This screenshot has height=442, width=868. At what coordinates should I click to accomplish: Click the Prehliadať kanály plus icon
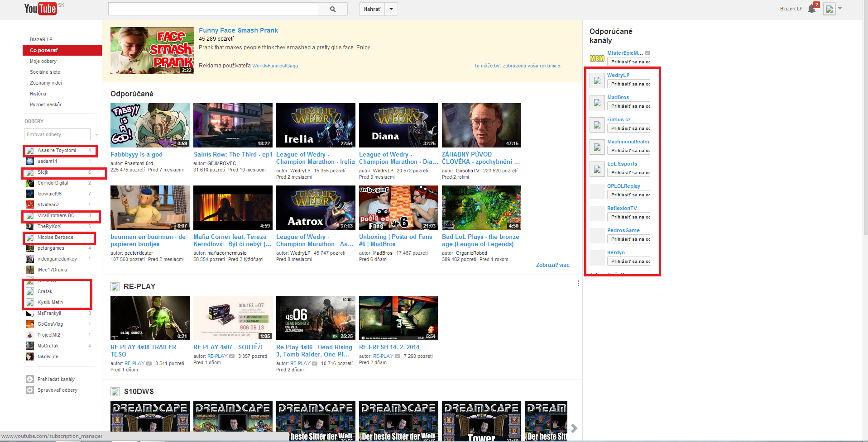pos(30,379)
